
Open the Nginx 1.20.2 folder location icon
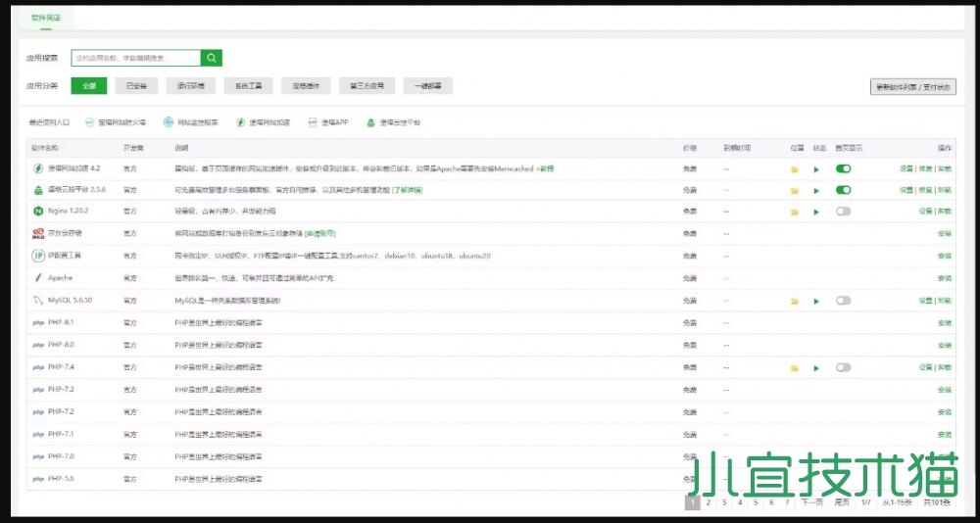tap(795, 212)
